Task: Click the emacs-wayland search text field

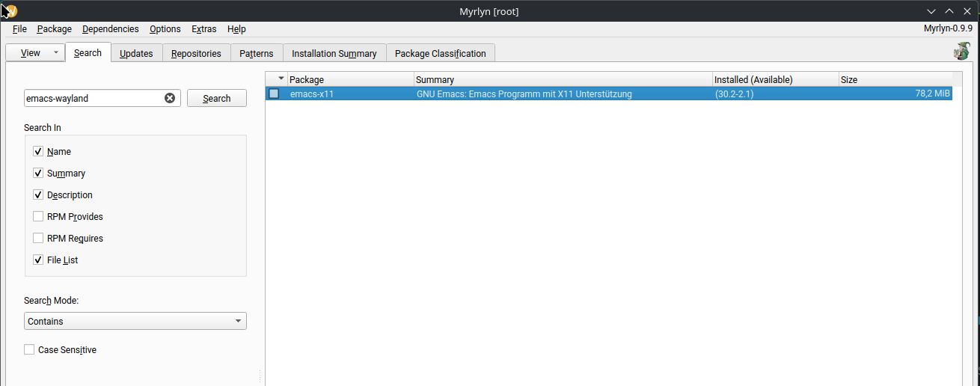Action: (x=92, y=98)
